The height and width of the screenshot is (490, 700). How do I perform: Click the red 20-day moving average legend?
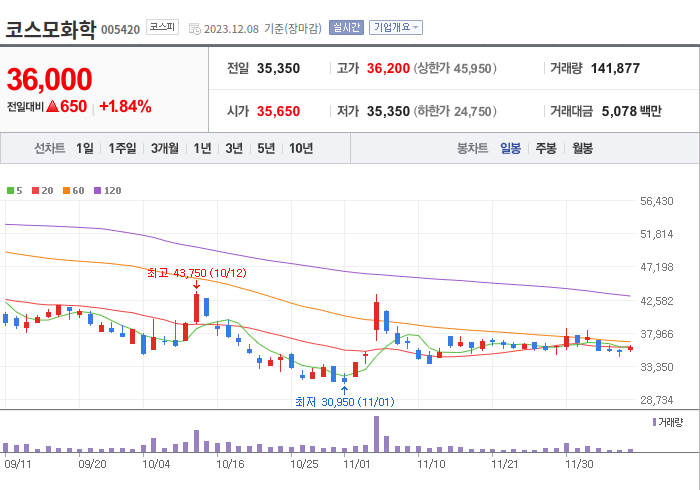[x=43, y=191]
